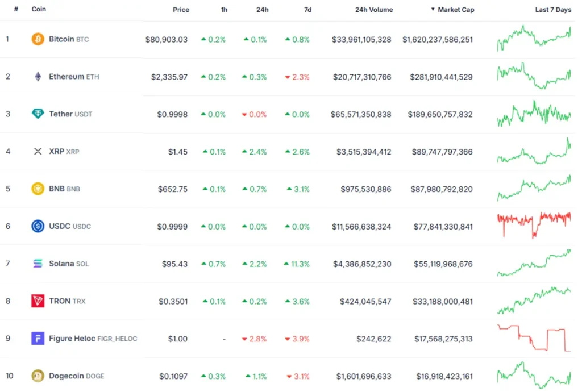Viewport: 582px width, 392px height.
Task: Click the Tether coin logo
Action: coord(38,114)
